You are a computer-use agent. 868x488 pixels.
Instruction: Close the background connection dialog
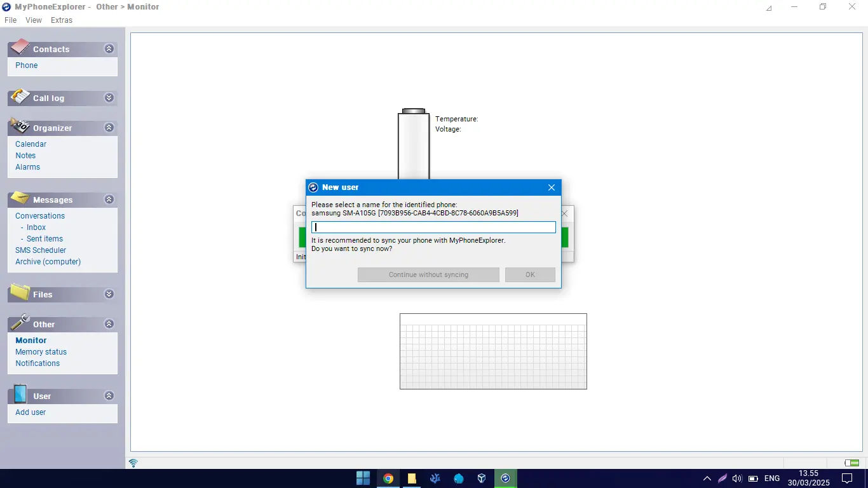564,213
